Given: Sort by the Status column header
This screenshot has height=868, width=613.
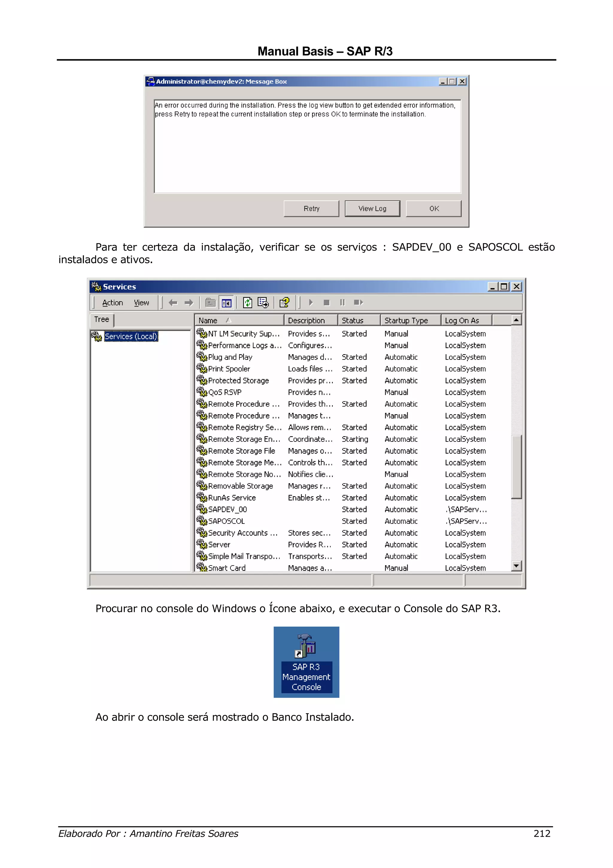Looking at the screenshot, I should [x=359, y=320].
